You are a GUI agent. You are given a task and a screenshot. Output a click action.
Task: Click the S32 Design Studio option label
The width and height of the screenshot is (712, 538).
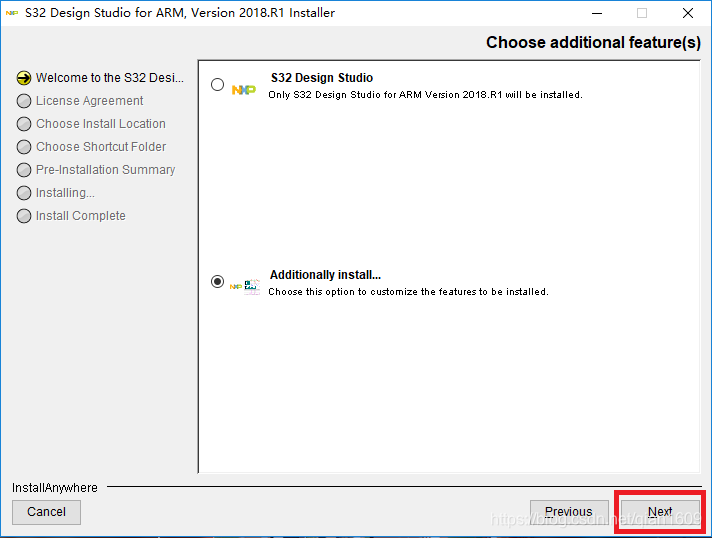(x=322, y=78)
